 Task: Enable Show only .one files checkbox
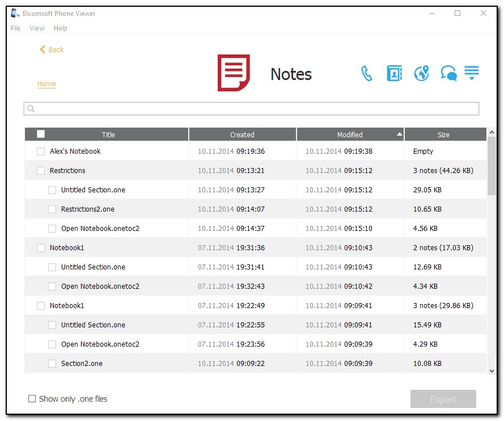click(x=32, y=399)
